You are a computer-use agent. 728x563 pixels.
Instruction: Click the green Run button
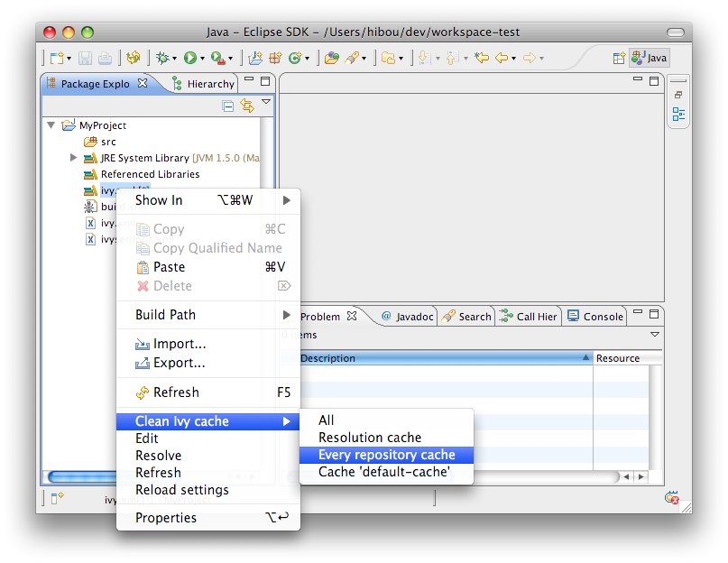[x=190, y=58]
